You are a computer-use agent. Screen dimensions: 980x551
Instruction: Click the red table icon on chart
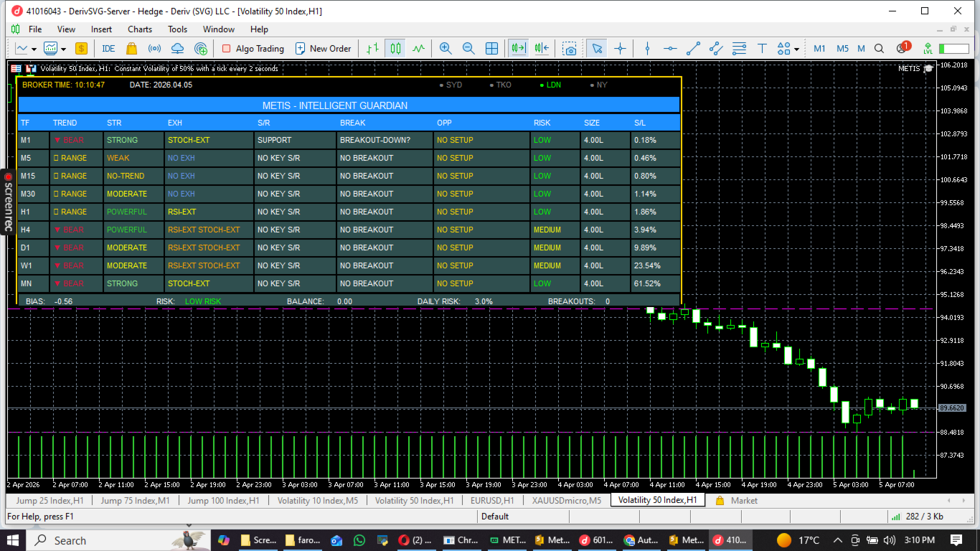coord(16,69)
